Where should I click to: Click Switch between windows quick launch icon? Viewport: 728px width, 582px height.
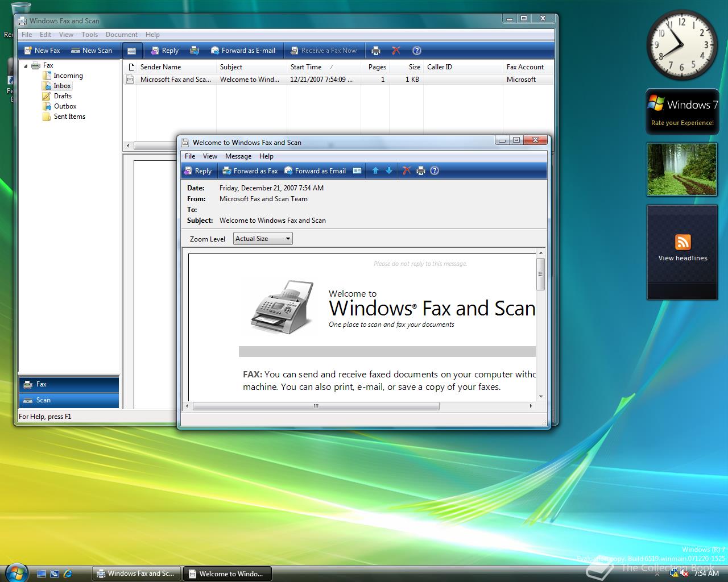55,574
